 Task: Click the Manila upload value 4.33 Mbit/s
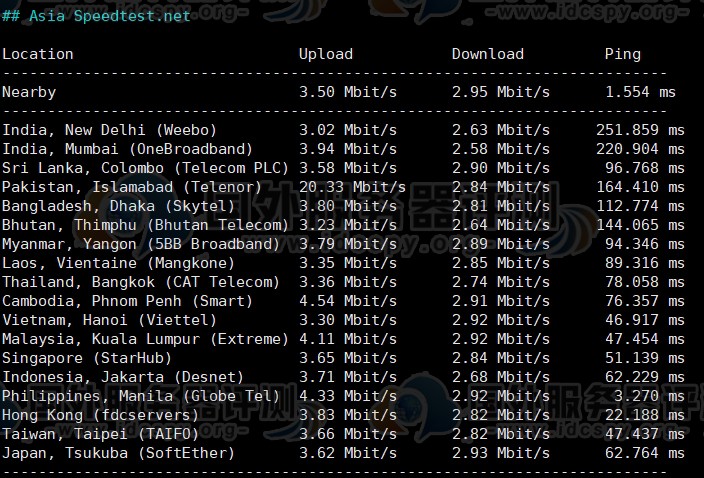348,396
